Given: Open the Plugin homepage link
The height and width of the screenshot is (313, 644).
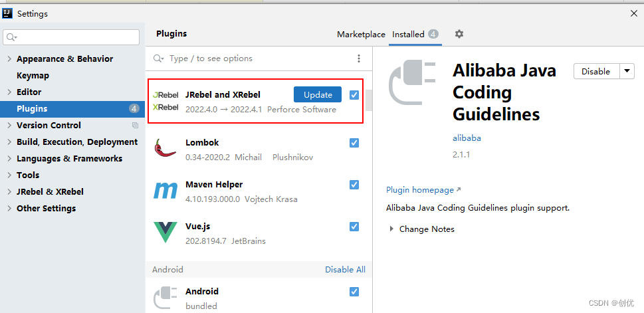Looking at the screenshot, I should coord(423,190).
